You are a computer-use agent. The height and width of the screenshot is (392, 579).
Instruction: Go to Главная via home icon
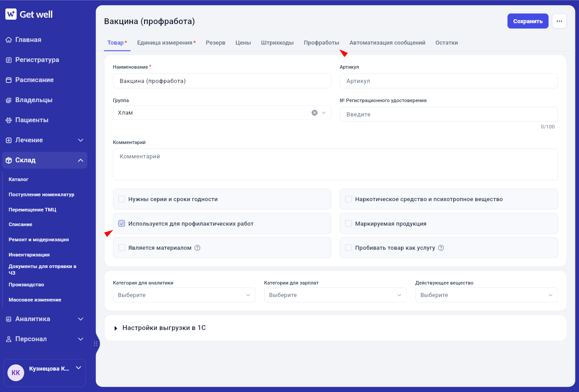8,40
